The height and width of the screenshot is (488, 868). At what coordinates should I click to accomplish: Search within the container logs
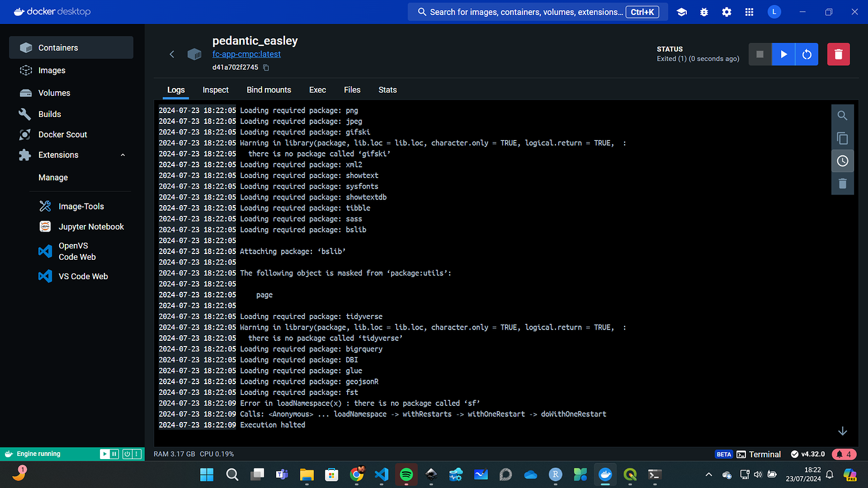pyautogui.click(x=842, y=115)
